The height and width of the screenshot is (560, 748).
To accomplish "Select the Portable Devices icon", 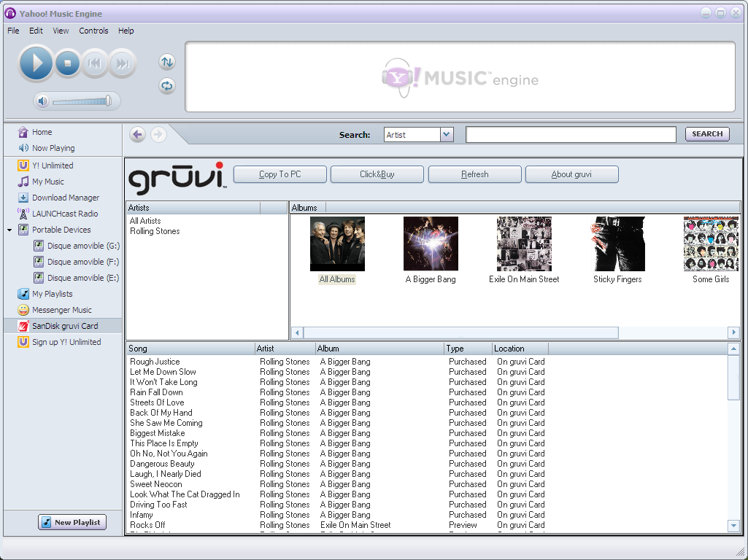I will point(23,230).
